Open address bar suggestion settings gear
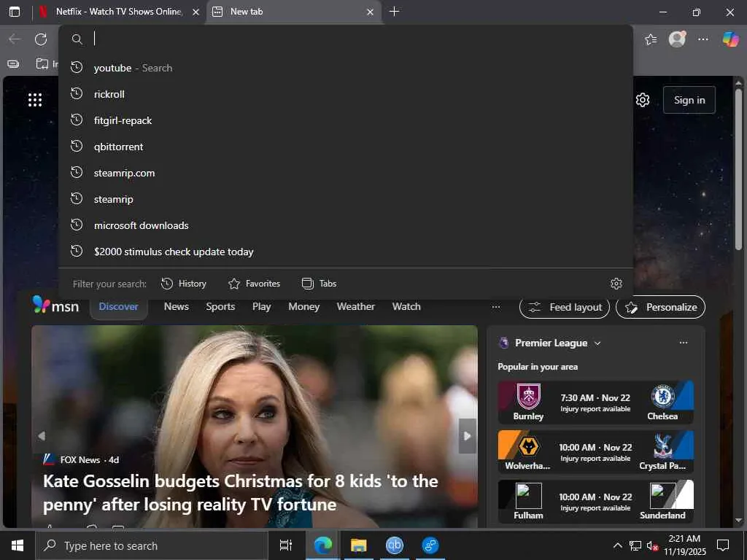The image size is (747, 560). (x=616, y=284)
